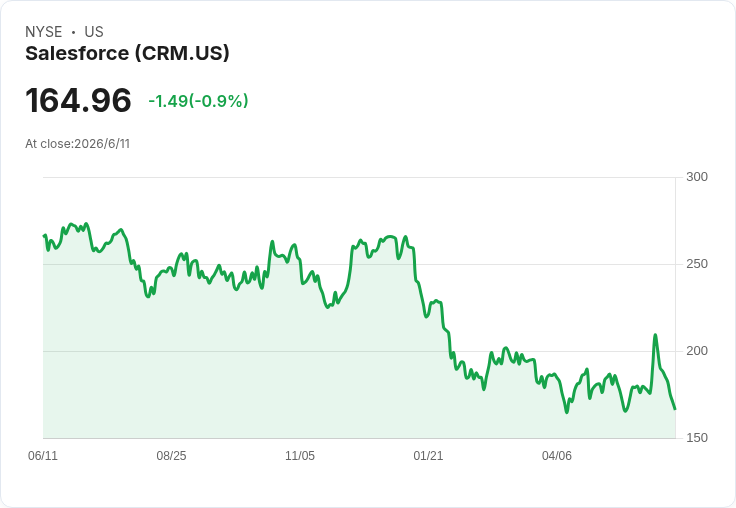736x508 pixels.
Task: Select the 04/06 date axis label
Action: coord(557,455)
